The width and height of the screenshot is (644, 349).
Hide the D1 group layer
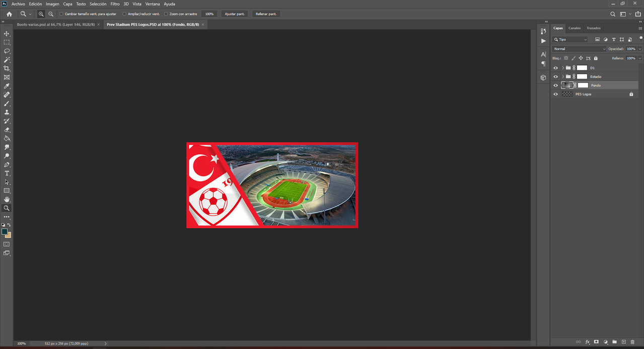coord(556,67)
